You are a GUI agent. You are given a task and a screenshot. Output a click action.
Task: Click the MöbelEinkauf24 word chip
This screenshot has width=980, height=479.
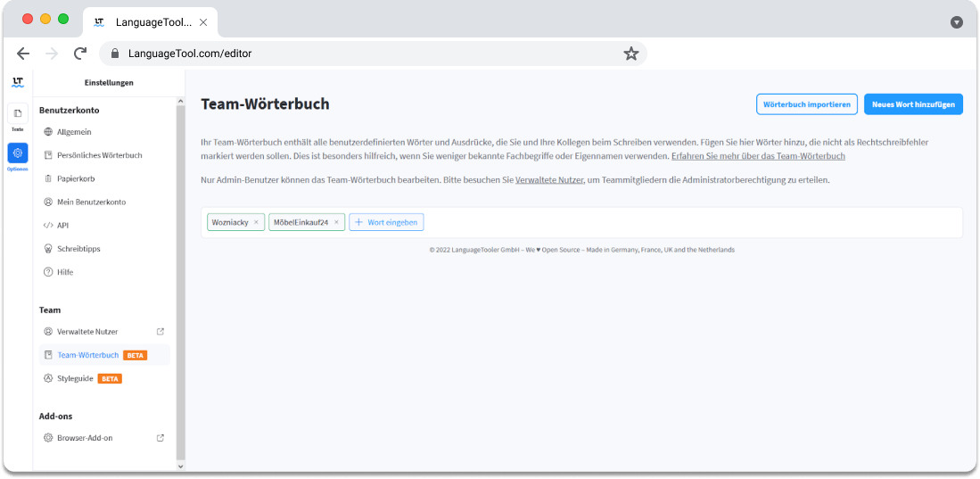click(x=306, y=222)
